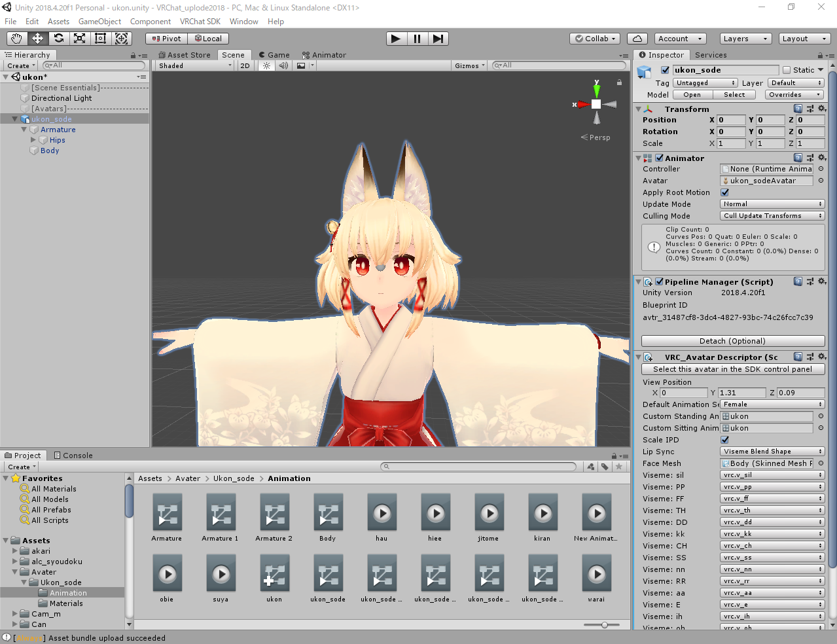This screenshot has height=644, width=837.
Task: Open the Culling Mode dropdown
Action: click(x=772, y=216)
